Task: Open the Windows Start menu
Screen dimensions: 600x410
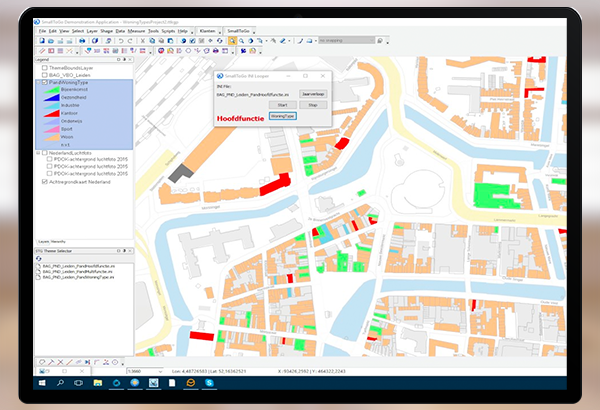Action: [42, 383]
